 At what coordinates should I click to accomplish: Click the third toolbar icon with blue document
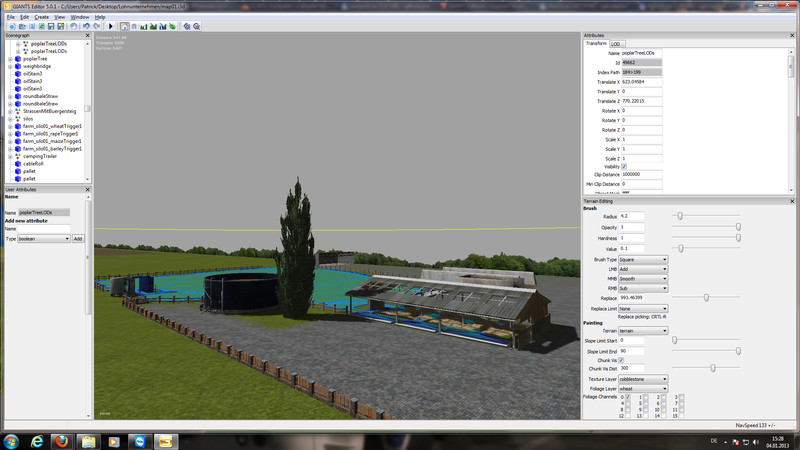32,26
